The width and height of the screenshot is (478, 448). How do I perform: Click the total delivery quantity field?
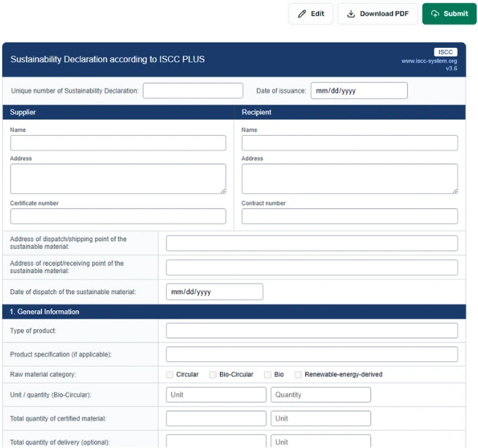coord(216,441)
